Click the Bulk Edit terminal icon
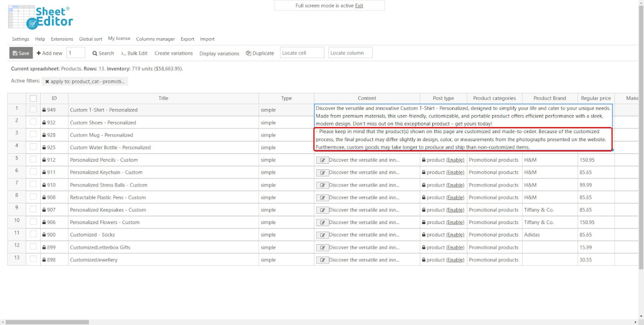Image resolution: width=644 pixels, height=325 pixels. 123,53
